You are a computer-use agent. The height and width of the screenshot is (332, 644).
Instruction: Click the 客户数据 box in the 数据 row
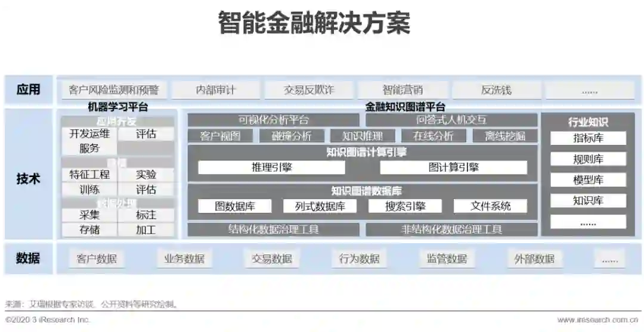(x=97, y=259)
